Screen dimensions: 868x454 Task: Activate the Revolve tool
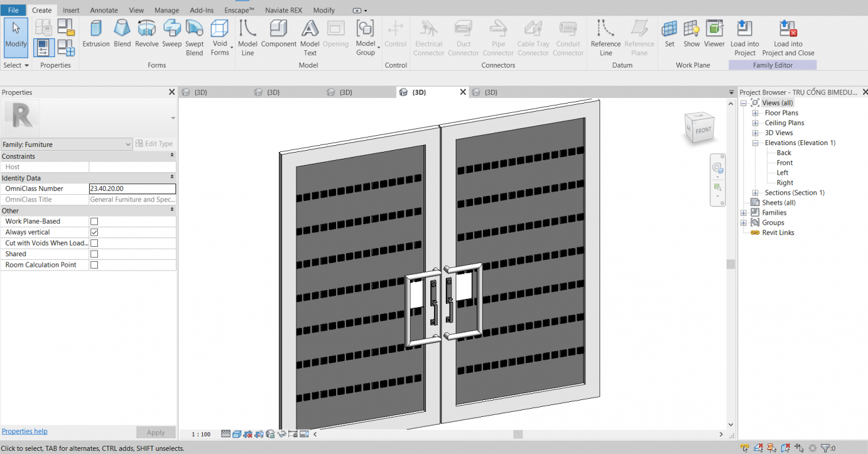click(147, 35)
